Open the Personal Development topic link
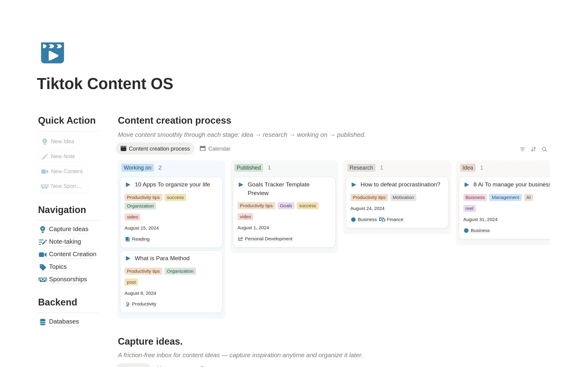This screenshot has width=588, height=367. pos(269,239)
